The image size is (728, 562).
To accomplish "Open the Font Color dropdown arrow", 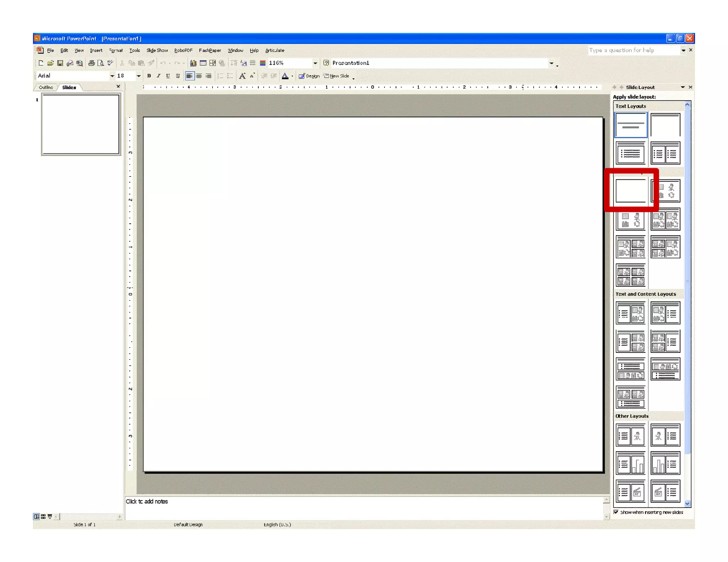I will pos(292,76).
